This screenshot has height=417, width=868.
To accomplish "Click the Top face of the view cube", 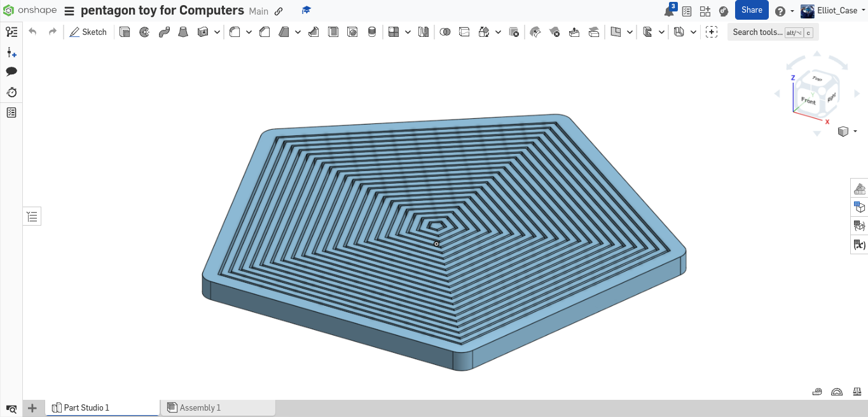I will tap(817, 78).
